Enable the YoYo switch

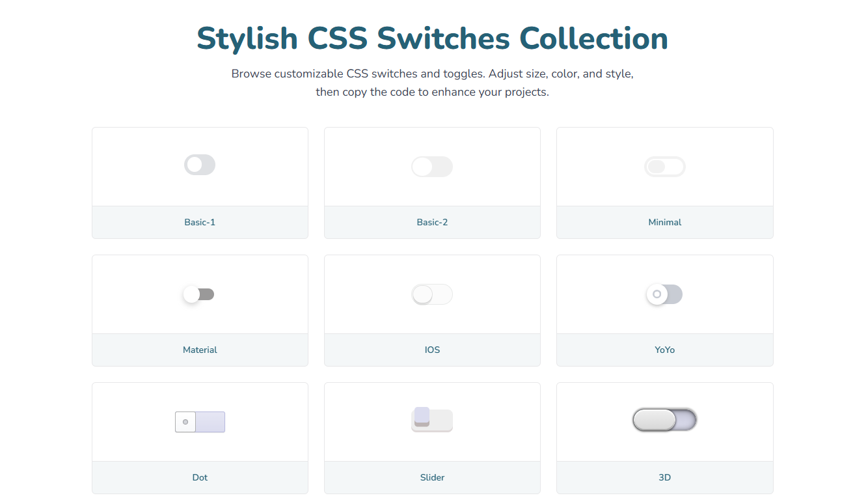pos(664,294)
